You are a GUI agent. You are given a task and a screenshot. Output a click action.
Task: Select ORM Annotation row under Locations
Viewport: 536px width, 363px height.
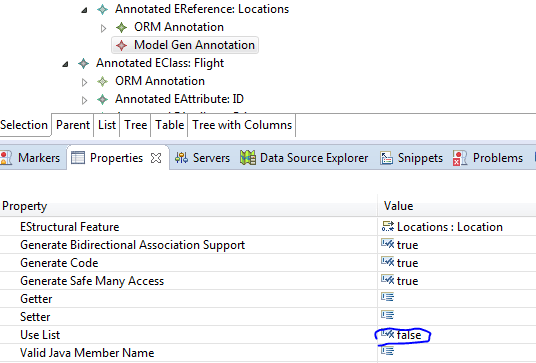[x=179, y=27]
